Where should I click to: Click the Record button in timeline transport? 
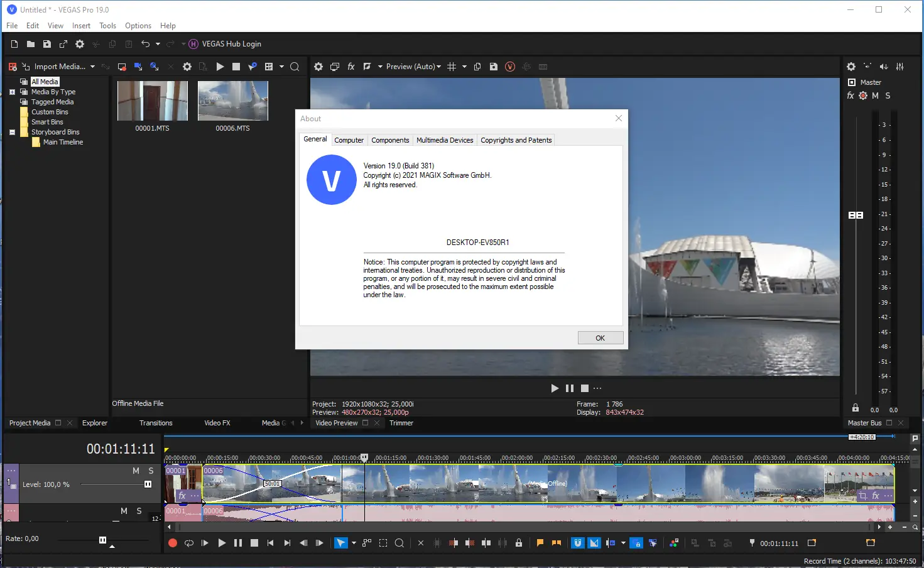tap(173, 543)
